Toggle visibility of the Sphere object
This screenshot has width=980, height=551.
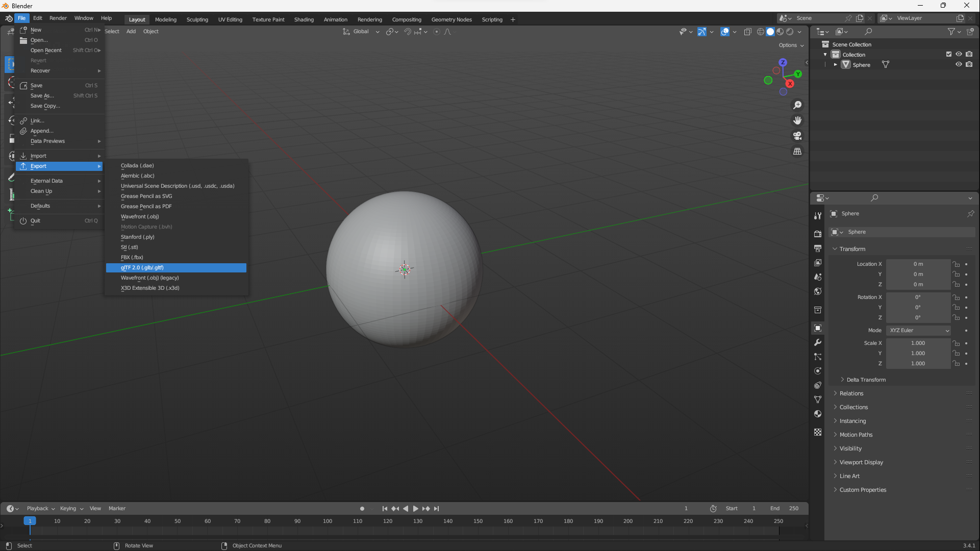point(959,64)
